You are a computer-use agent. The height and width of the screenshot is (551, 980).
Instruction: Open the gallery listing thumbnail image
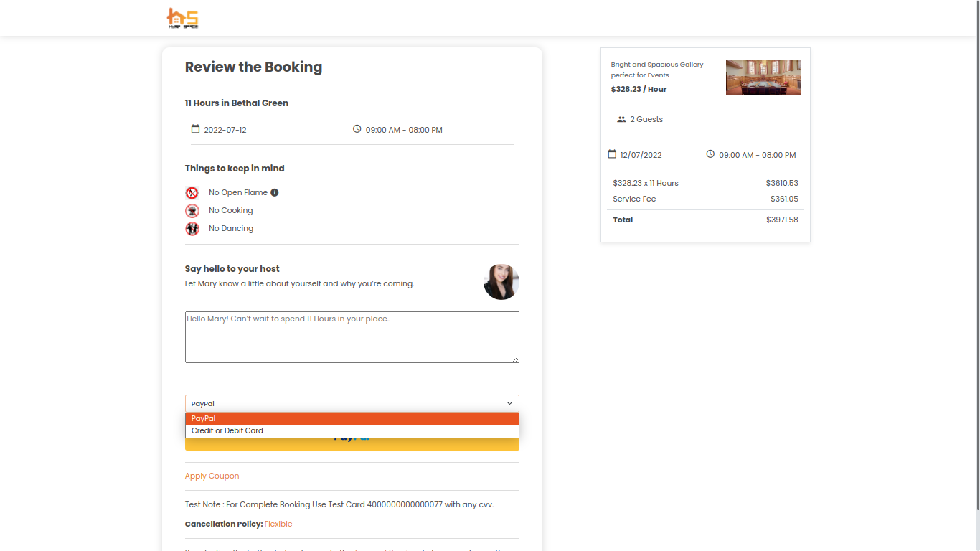pos(763,77)
